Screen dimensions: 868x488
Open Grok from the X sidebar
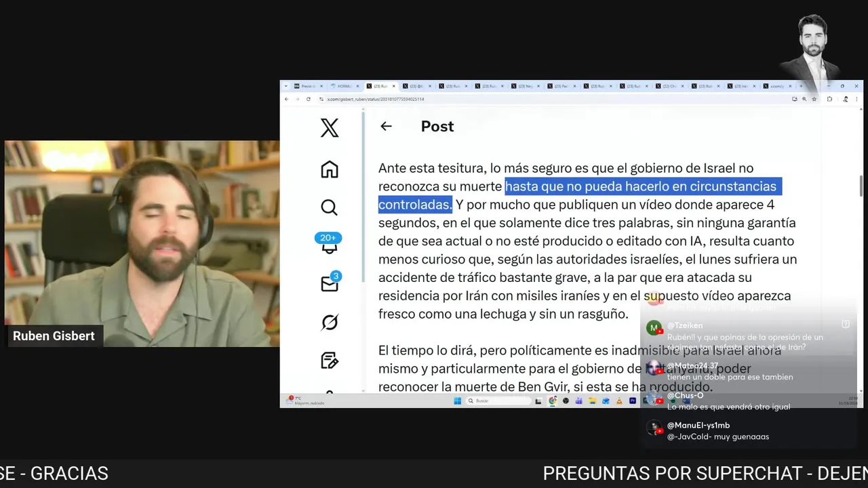(x=330, y=322)
